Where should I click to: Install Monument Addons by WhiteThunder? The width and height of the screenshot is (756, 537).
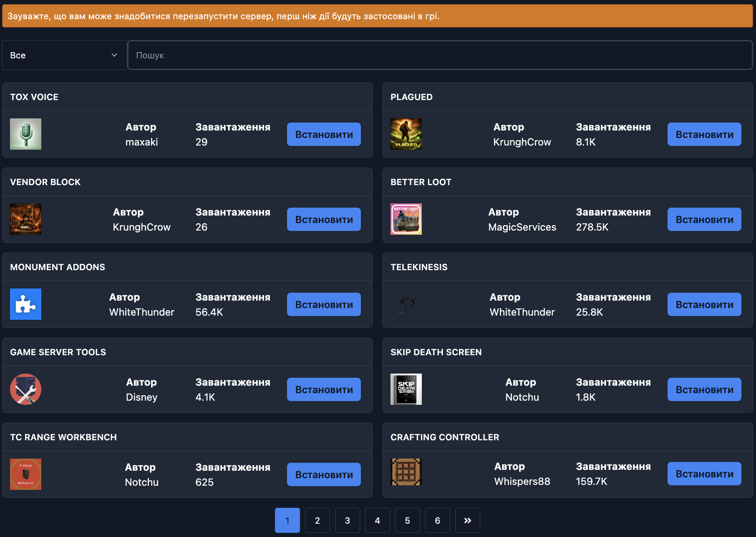click(x=323, y=304)
